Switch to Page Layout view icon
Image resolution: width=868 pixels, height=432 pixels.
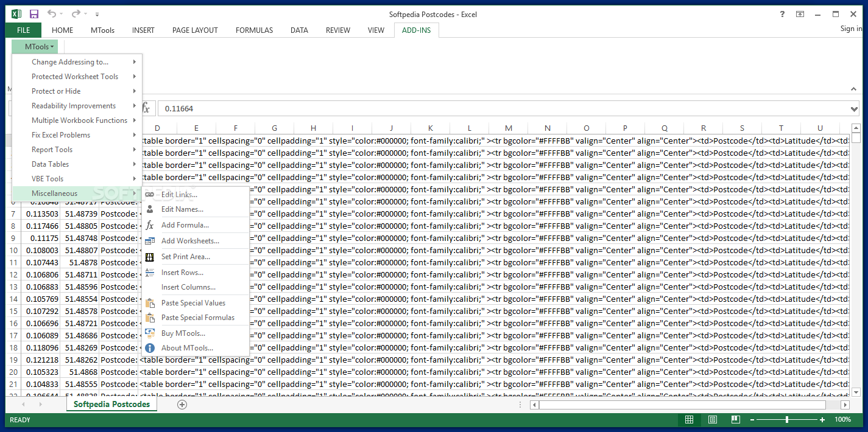point(713,420)
